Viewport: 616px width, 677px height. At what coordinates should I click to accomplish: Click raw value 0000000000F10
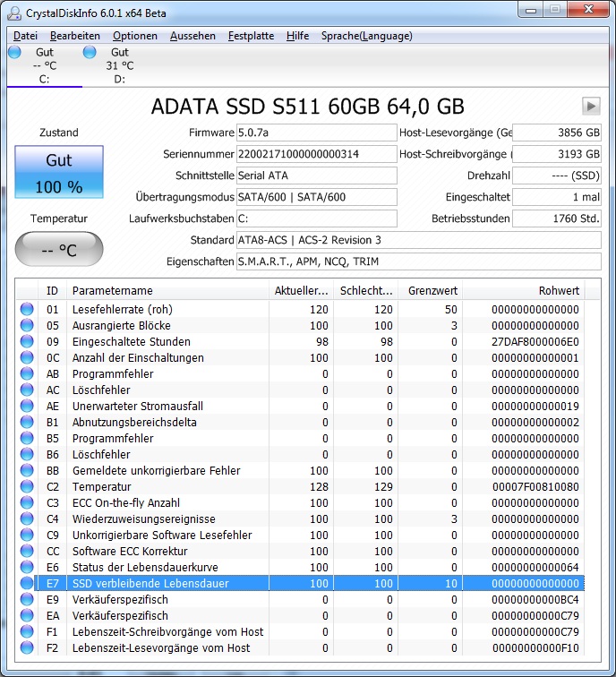535,647
